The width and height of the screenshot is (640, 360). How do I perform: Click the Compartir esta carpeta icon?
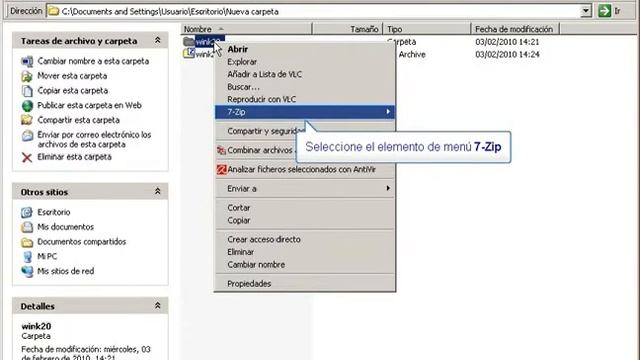[27, 120]
